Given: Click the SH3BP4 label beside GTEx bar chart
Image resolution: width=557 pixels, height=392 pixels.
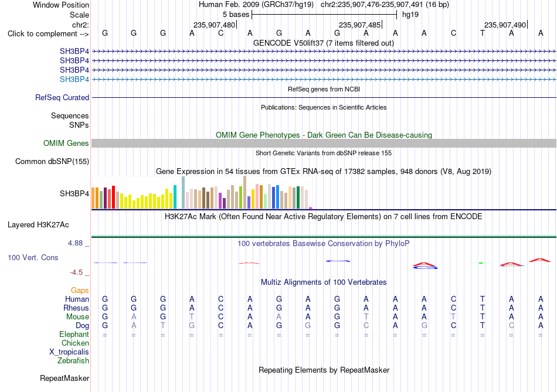Looking at the screenshot, I should pyautogui.click(x=74, y=193).
